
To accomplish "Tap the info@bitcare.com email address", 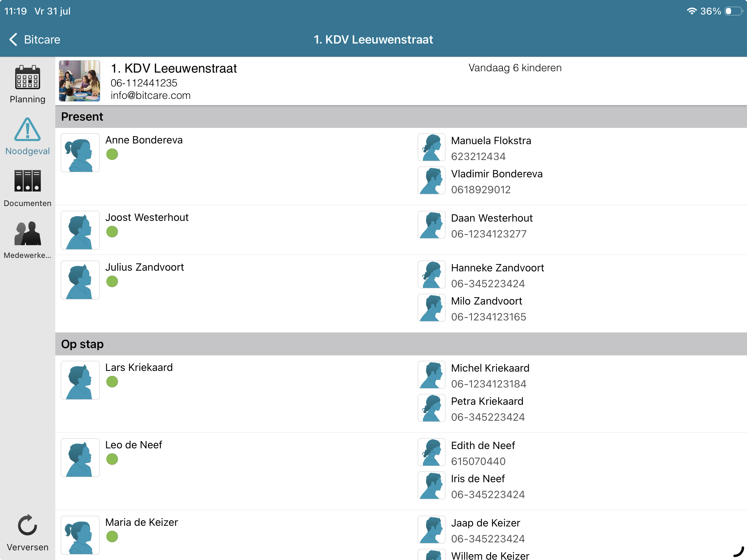I will (x=150, y=95).
